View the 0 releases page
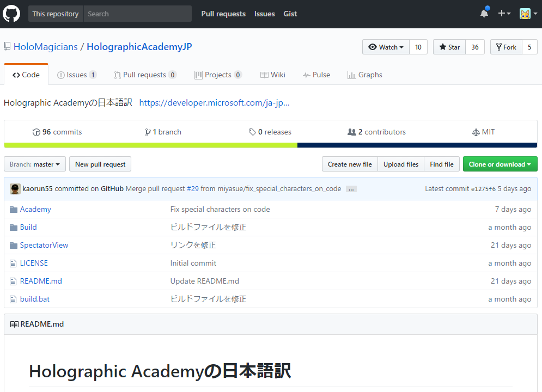 (270, 132)
